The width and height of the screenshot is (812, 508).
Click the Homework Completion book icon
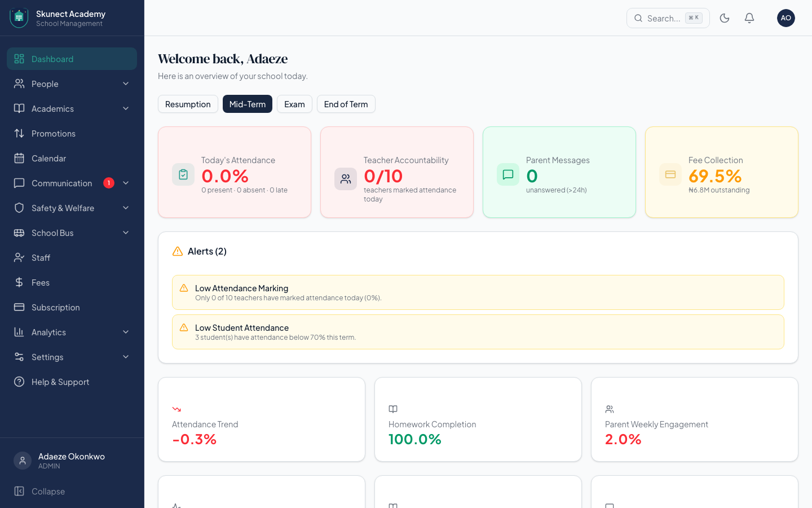point(393,409)
